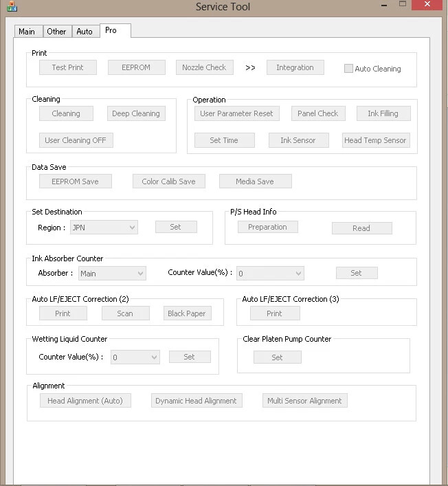Run Nozzle Check

point(205,67)
